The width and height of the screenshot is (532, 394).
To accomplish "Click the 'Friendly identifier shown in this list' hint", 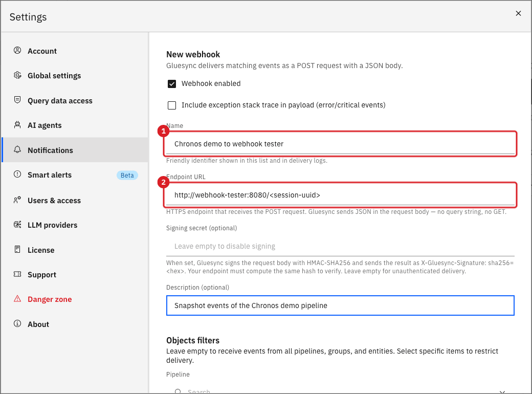I will [247, 161].
